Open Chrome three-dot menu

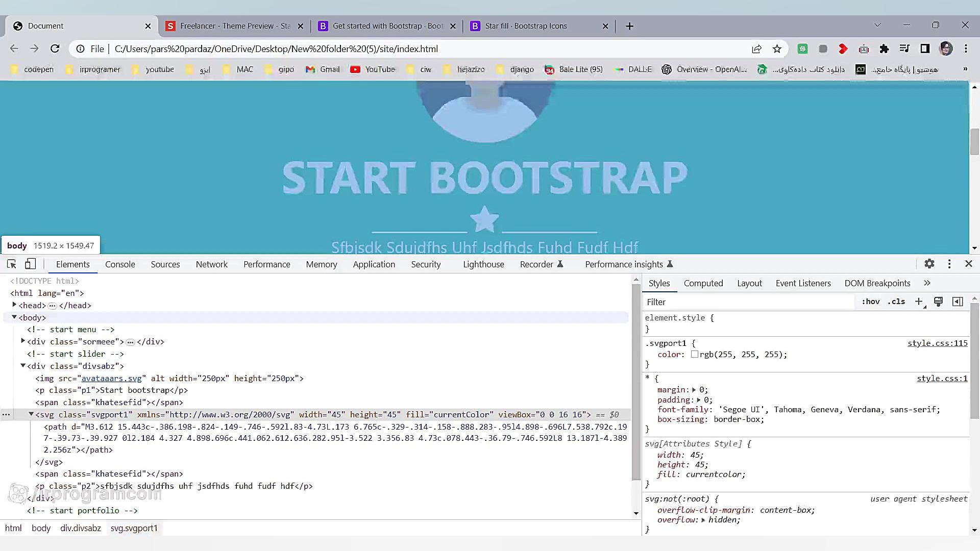tap(966, 49)
